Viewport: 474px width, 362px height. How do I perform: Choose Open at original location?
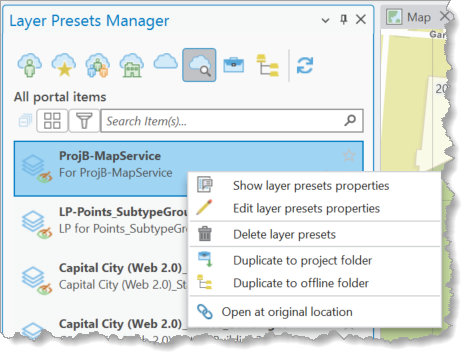click(315, 312)
